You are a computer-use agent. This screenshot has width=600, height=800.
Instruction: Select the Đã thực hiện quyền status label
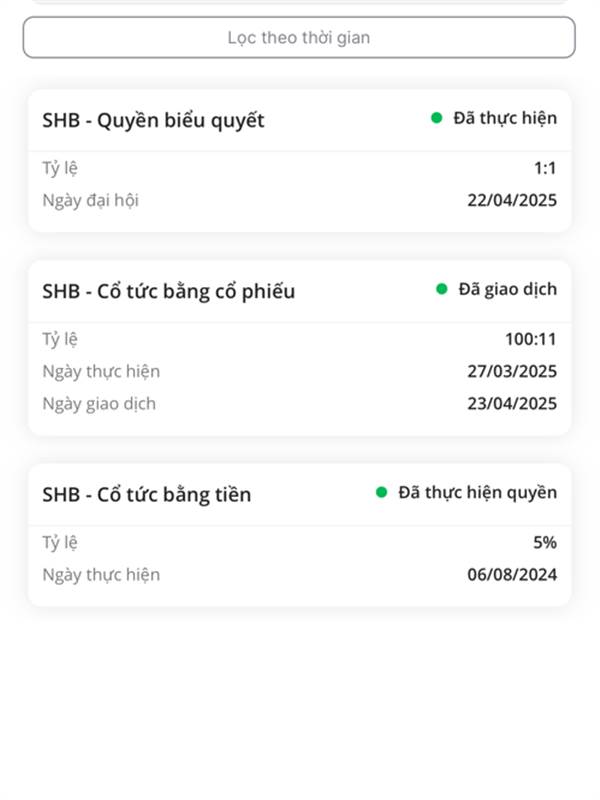[478, 492]
